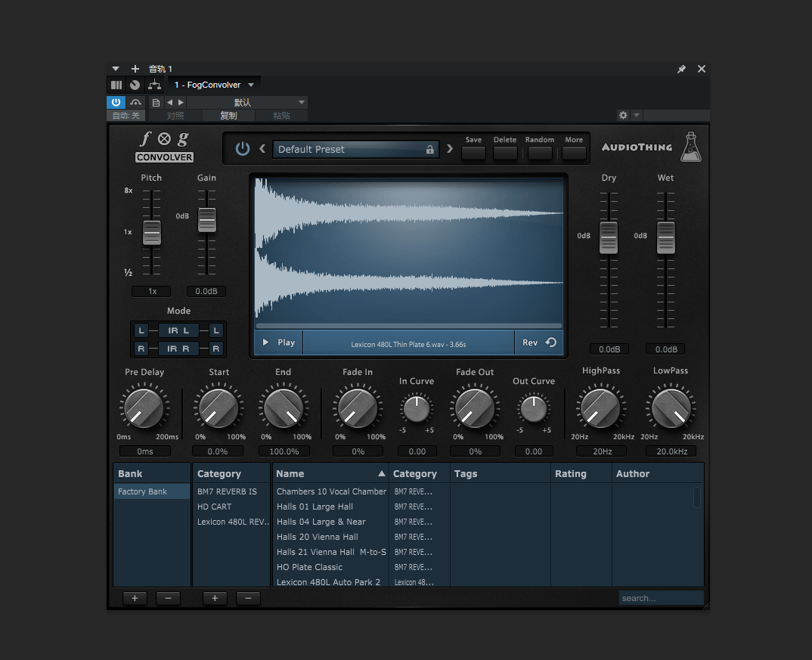Click the LowPass 20.0kHz value field
This screenshot has width=812, height=660.
point(671,451)
